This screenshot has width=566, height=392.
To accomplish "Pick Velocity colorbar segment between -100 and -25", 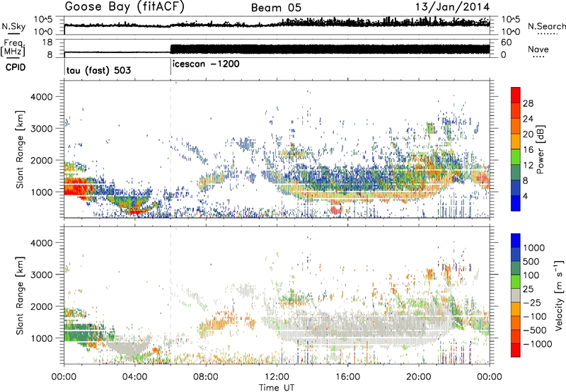I will pyautogui.click(x=516, y=309).
